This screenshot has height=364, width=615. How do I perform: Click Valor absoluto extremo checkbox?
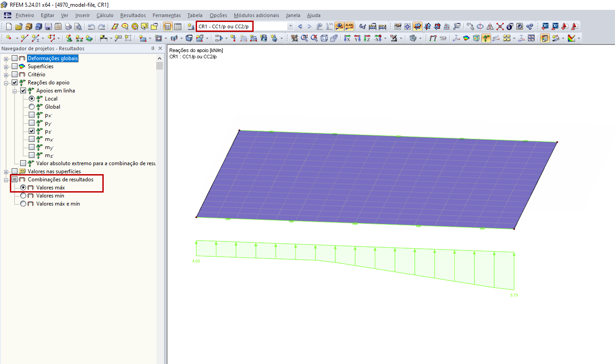coord(23,163)
